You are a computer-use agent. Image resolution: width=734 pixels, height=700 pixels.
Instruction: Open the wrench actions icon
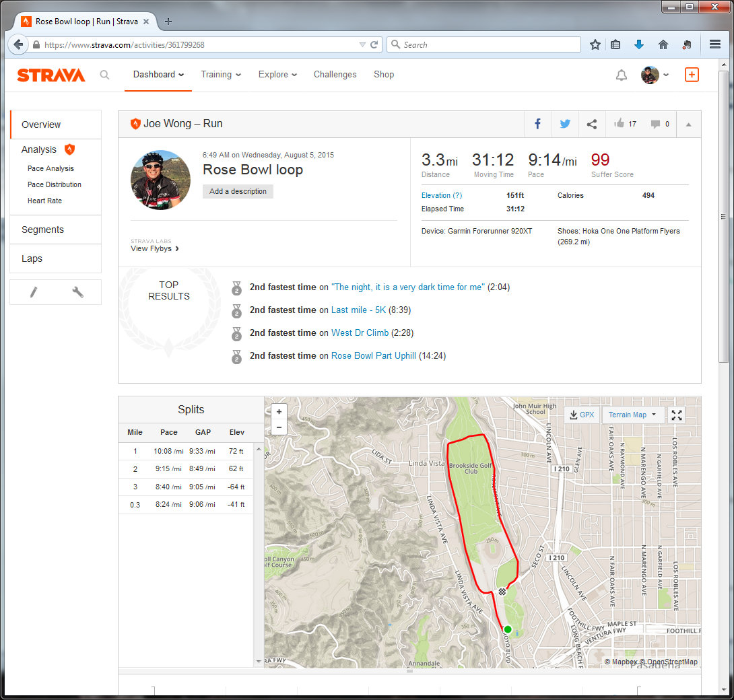click(x=77, y=292)
